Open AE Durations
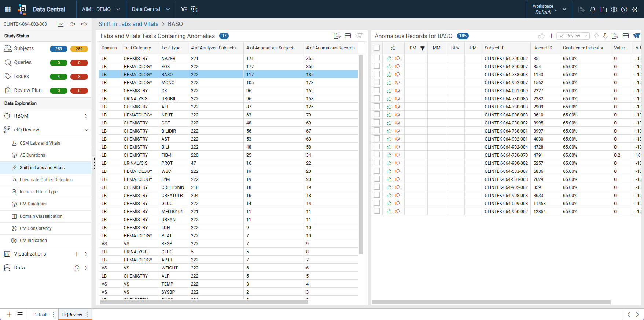This screenshot has height=320, width=644. point(32,155)
